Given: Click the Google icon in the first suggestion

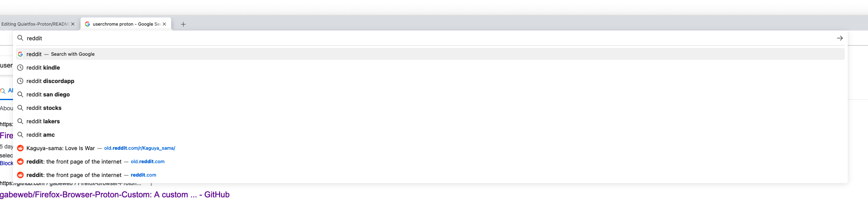Looking at the screenshot, I should (20, 54).
